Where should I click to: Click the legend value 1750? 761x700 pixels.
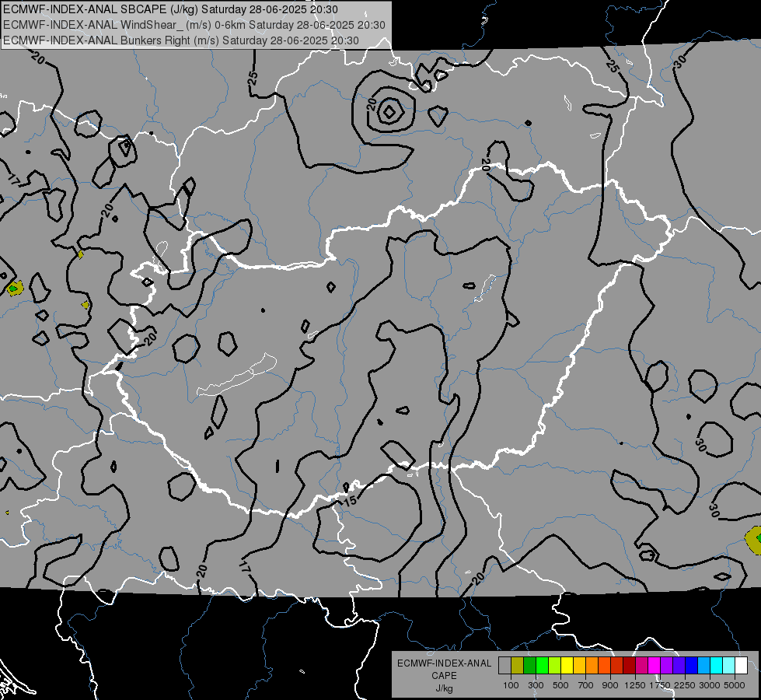[660, 685]
